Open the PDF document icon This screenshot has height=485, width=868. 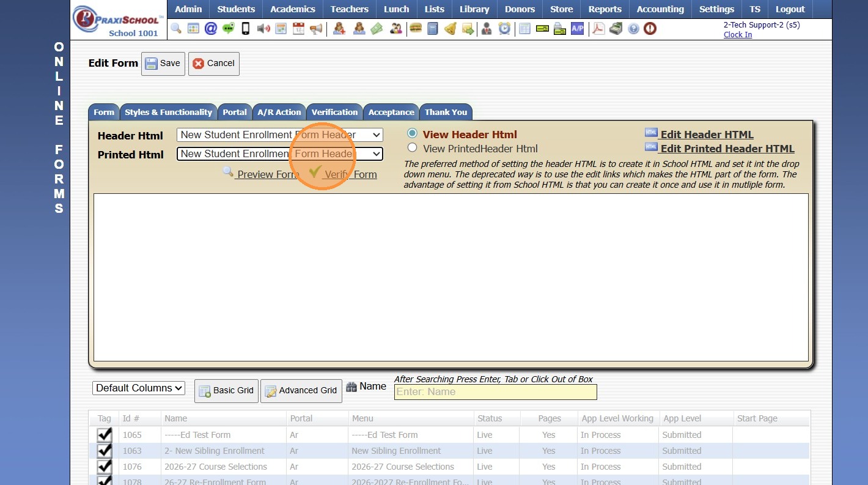(x=598, y=28)
